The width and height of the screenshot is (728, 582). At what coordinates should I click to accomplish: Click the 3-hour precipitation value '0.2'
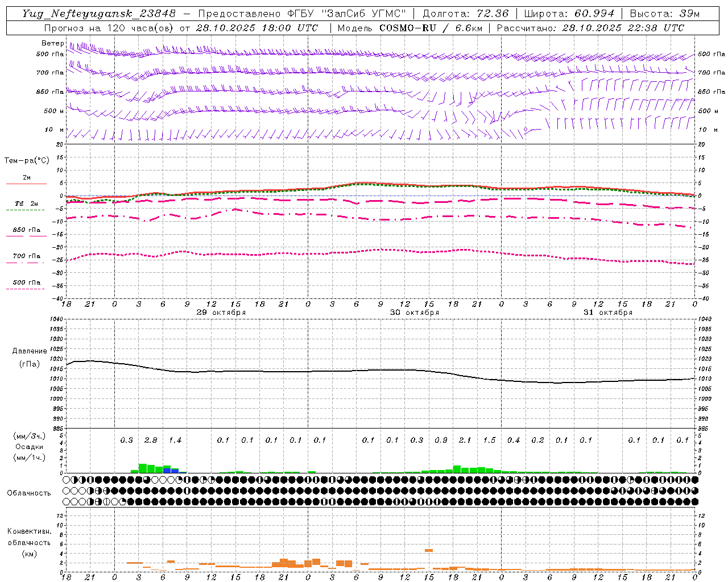tap(537, 440)
